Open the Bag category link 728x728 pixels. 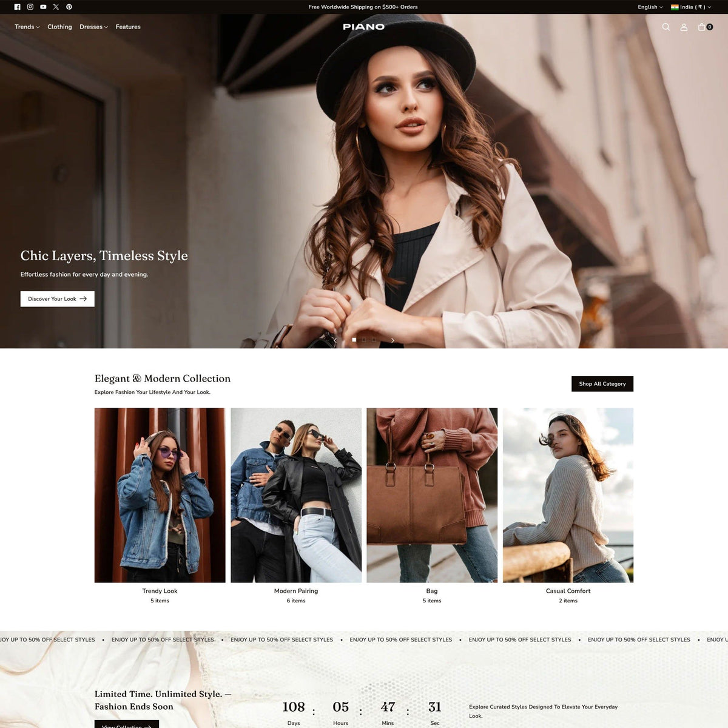pyautogui.click(x=432, y=591)
